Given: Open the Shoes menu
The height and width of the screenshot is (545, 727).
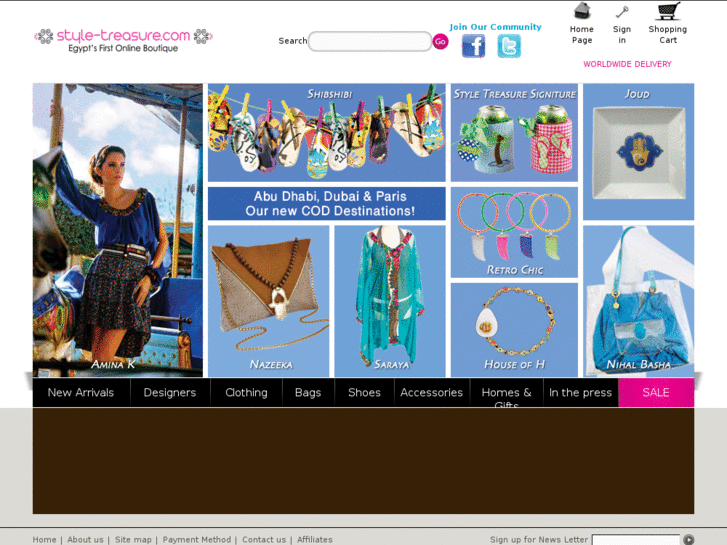Looking at the screenshot, I should point(364,393).
